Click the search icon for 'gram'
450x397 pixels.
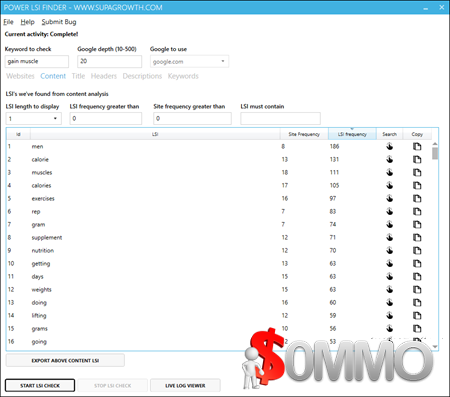389,224
